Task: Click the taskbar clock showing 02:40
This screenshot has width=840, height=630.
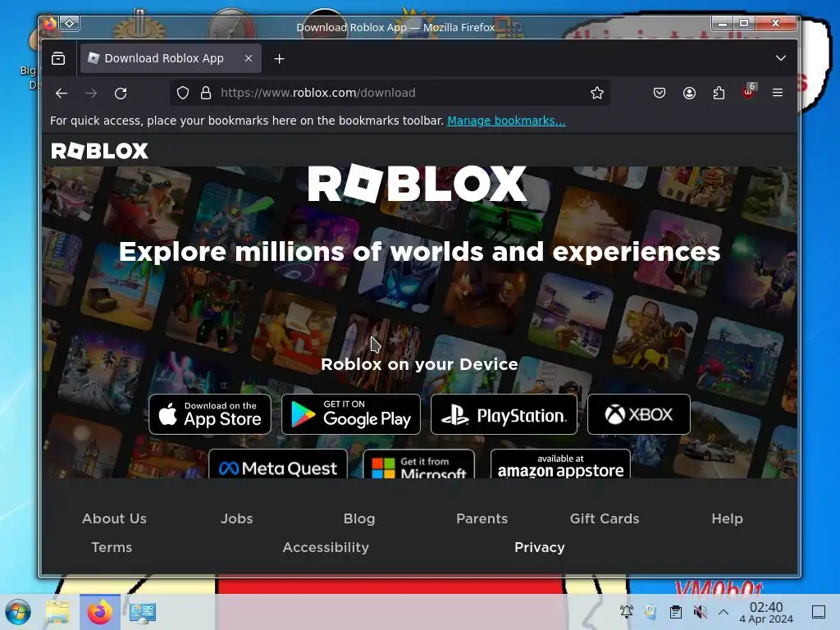Action: [766, 612]
